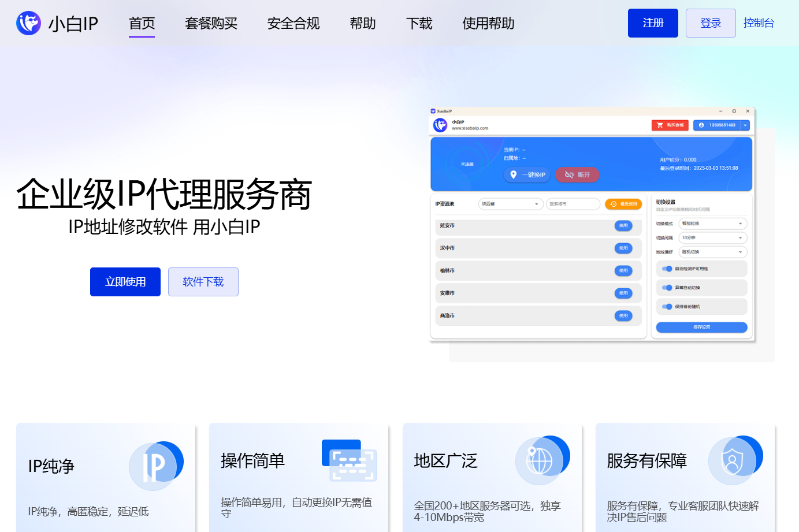This screenshot has width=799, height=532.
Task: Toggle 异常自动切换 switch
Action: (x=667, y=288)
